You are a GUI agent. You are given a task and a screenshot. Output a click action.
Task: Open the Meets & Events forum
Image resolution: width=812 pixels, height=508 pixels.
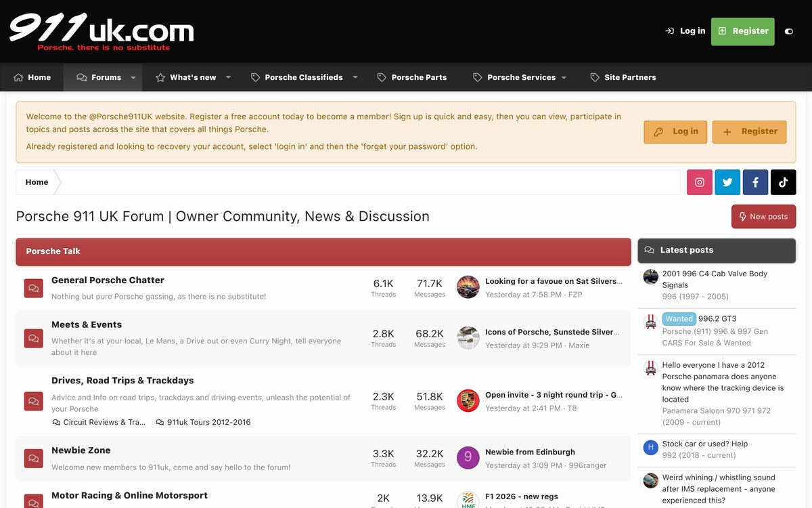[x=87, y=325]
